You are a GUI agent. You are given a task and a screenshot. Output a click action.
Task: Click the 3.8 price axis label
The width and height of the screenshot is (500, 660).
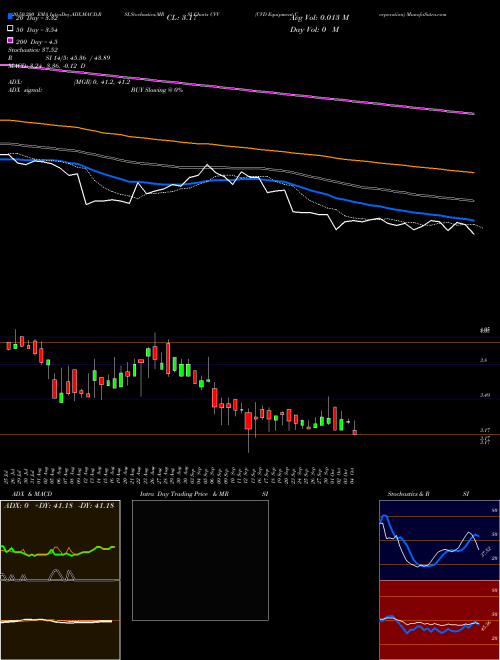tap(484, 360)
